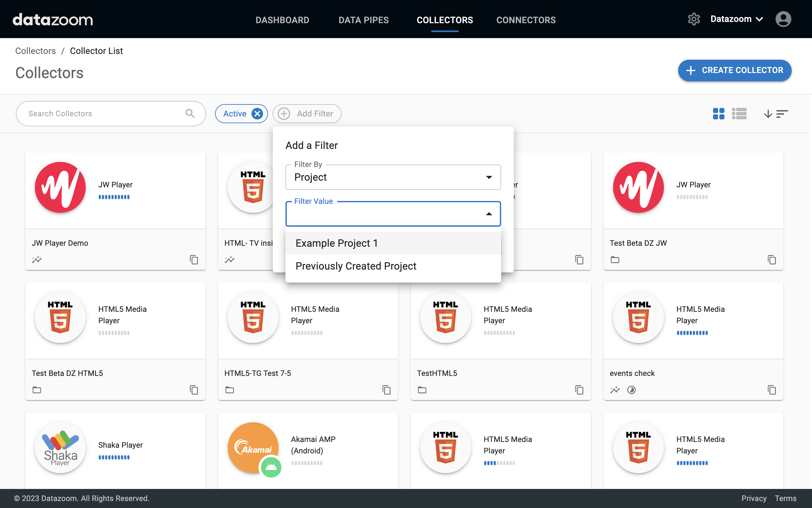Click folder icon on Test Beta DZ HTML5
This screenshot has width=812, height=508.
tap(36, 390)
